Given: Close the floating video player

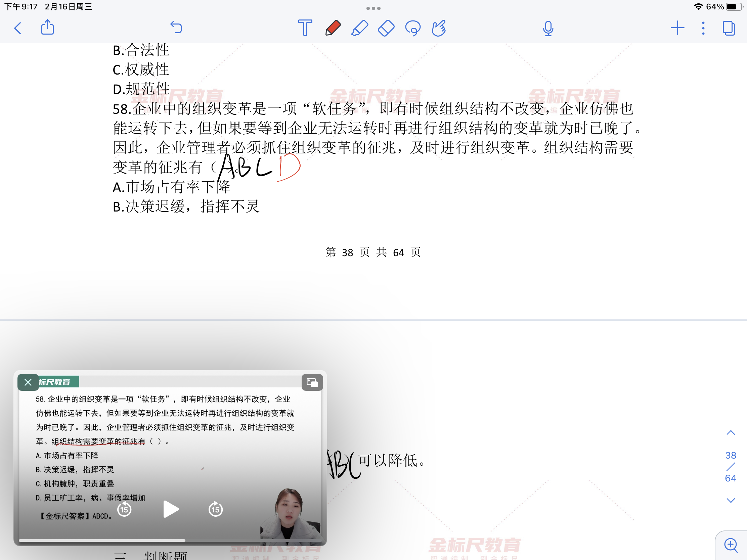Looking at the screenshot, I should [28, 382].
